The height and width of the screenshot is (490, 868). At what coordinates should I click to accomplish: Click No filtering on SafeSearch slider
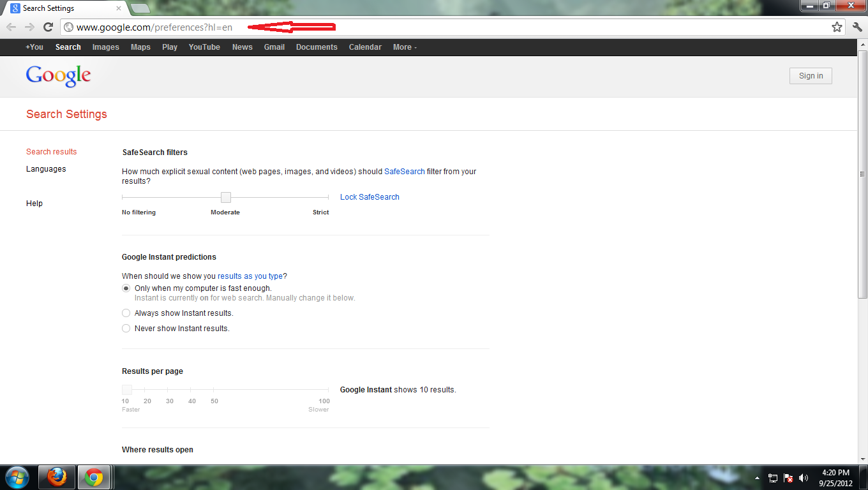(x=138, y=212)
